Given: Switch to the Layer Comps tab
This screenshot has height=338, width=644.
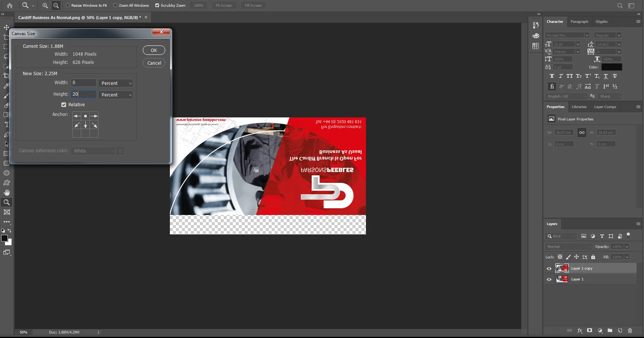Looking at the screenshot, I should (605, 107).
